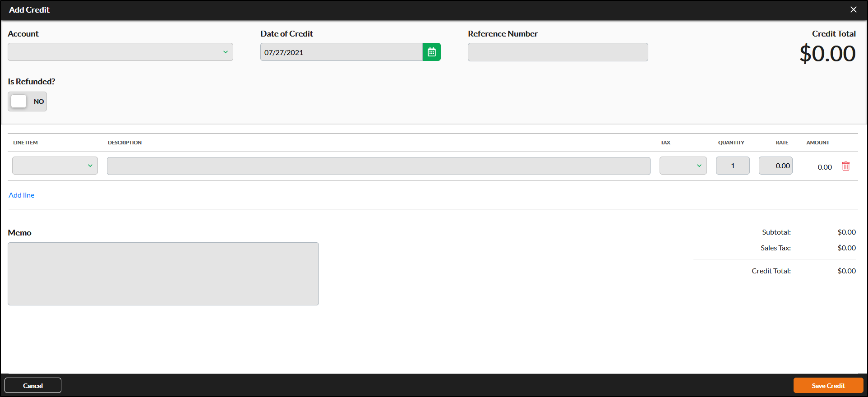
Task: Select the Quantity field
Action: [733, 166]
